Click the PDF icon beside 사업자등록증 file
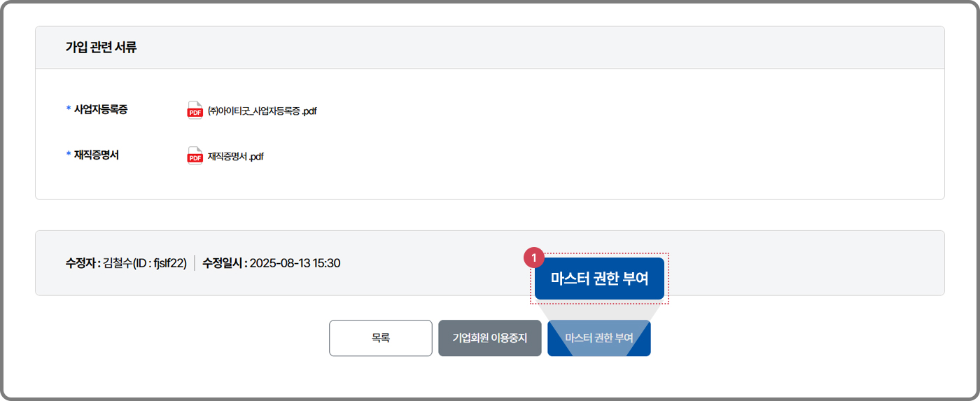The height and width of the screenshot is (401, 980). (x=195, y=111)
